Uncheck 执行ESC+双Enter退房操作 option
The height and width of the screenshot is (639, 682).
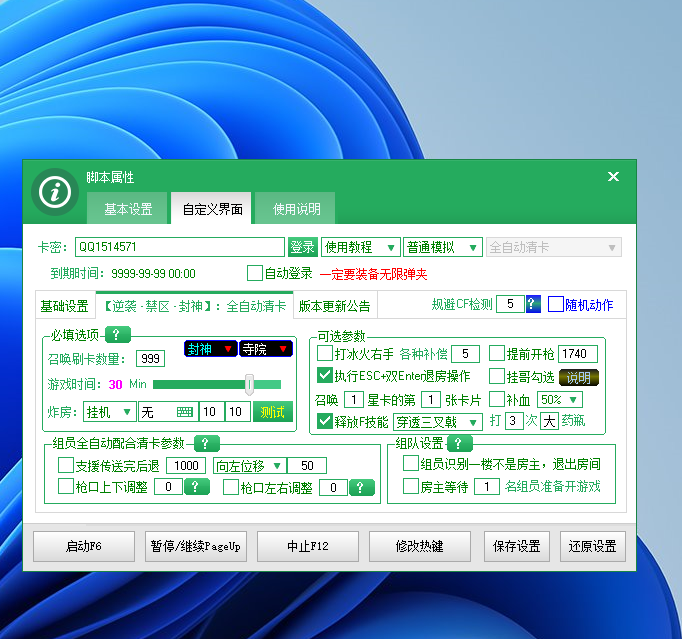pyautogui.click(x=325, y=376)
